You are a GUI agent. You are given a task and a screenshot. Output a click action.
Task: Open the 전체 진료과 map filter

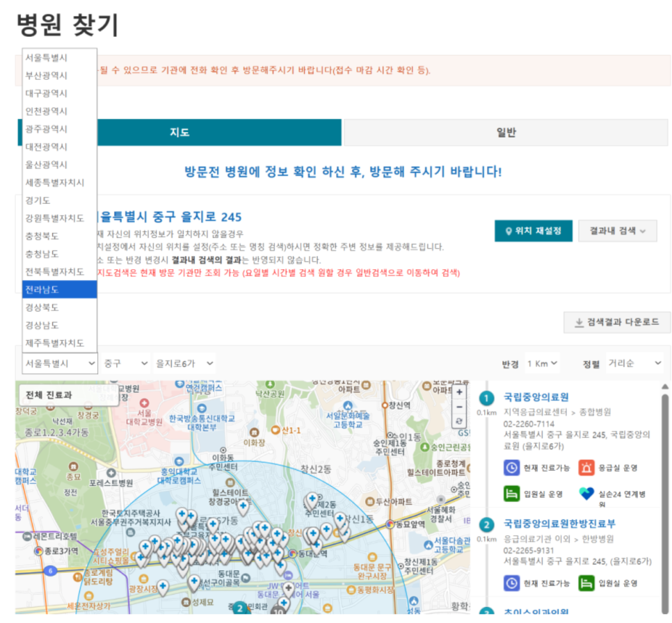[69, 395]
